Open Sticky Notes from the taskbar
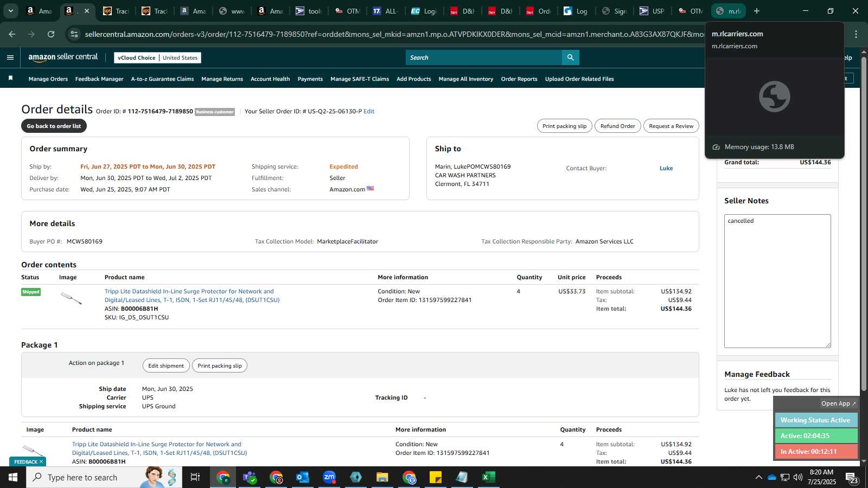 click(436, 477)
